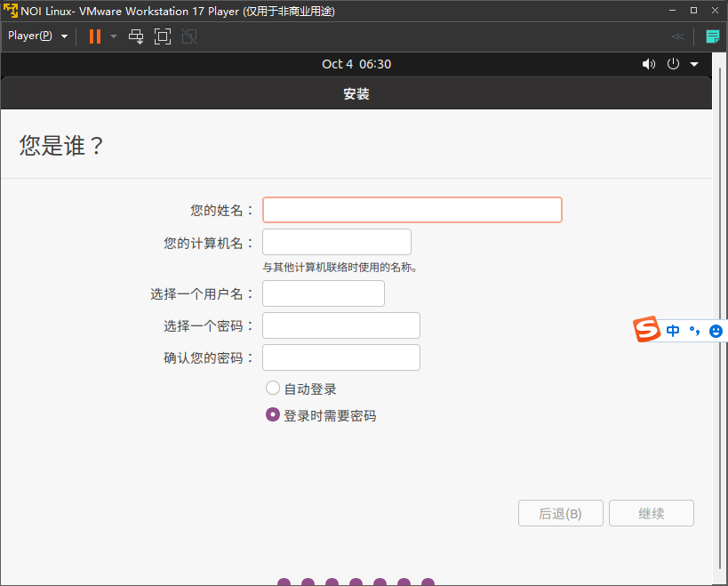Click the Sogou input method S logo
This screenshot has height=586, width=728.
click(647, 330)
